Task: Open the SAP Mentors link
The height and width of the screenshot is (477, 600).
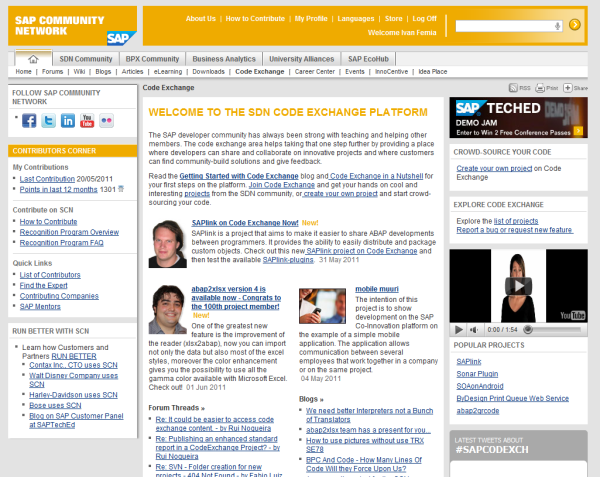Action: click(40, 306)
